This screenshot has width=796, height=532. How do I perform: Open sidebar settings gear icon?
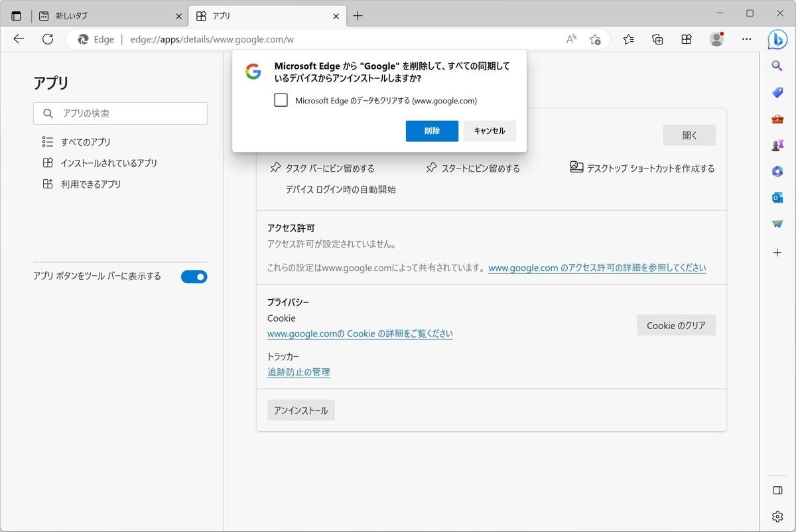coord(777,517)
